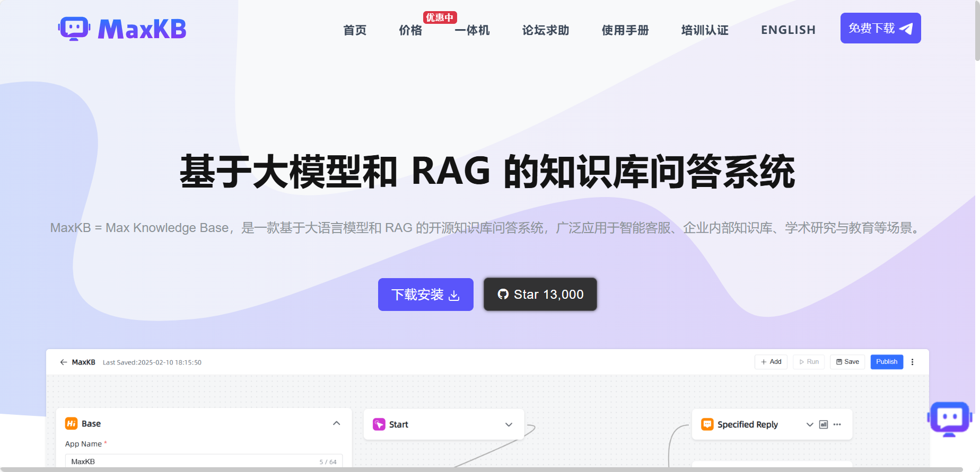Open the 价格 pricing menu item
980x472 pixels.
[x=410, y=30]
